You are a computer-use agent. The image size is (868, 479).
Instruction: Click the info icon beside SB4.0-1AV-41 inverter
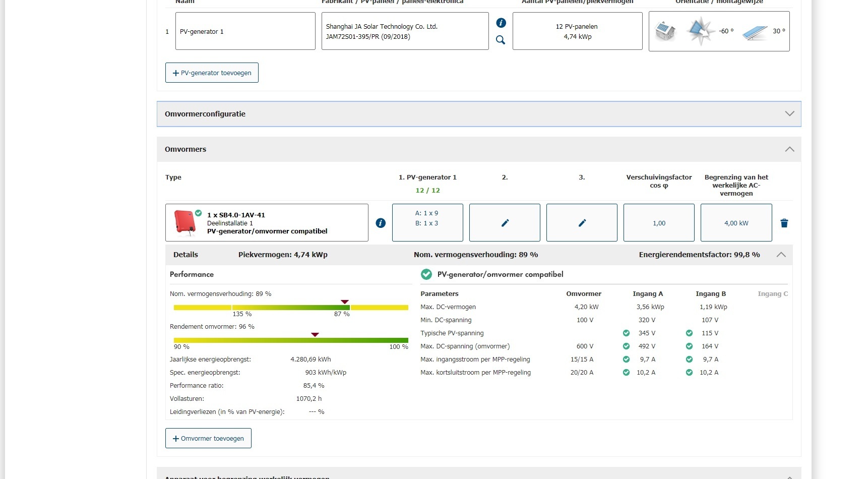pos(381,223)
